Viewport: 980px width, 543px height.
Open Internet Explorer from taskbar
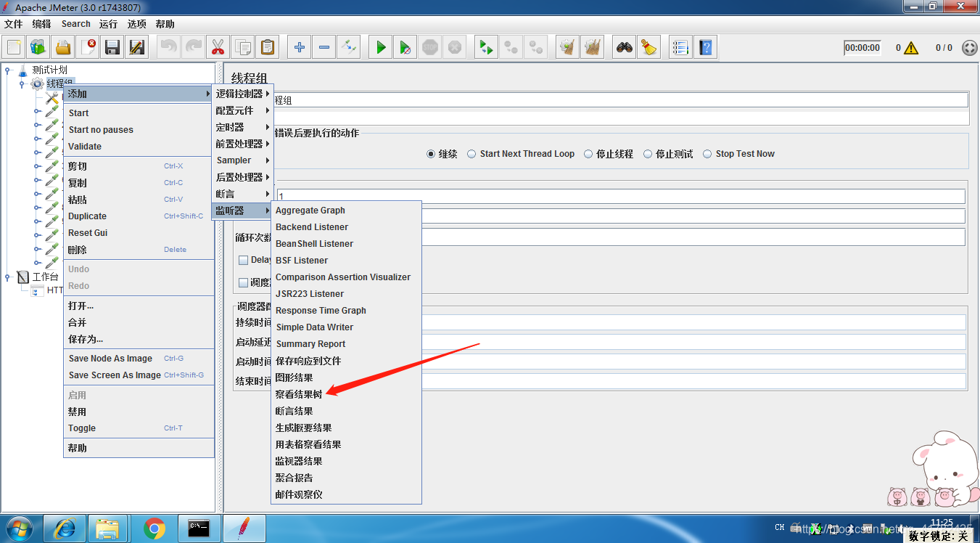(x=64, y=528)
